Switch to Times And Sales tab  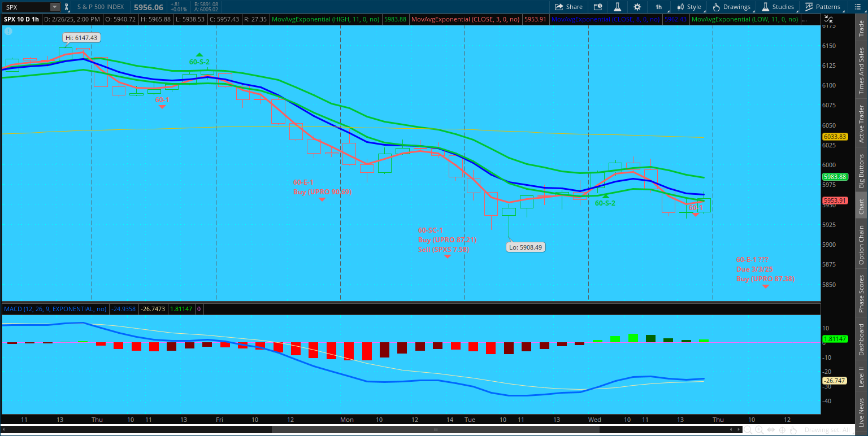click(861, 71)
